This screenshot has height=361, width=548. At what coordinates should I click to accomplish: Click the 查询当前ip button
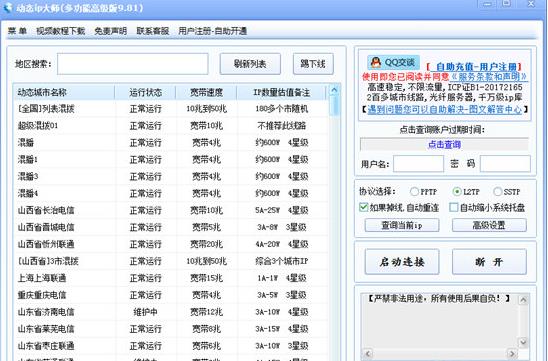[402, 225]
